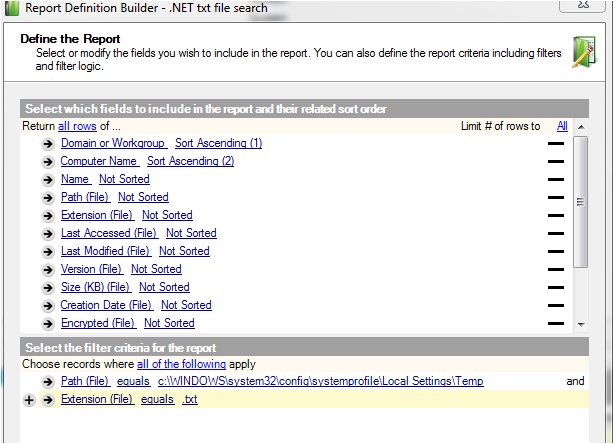Viewport: 614px width, 444px height.
Task: Click the arrow icon beside the Path (File) field row
Action: tap(48, 198)
